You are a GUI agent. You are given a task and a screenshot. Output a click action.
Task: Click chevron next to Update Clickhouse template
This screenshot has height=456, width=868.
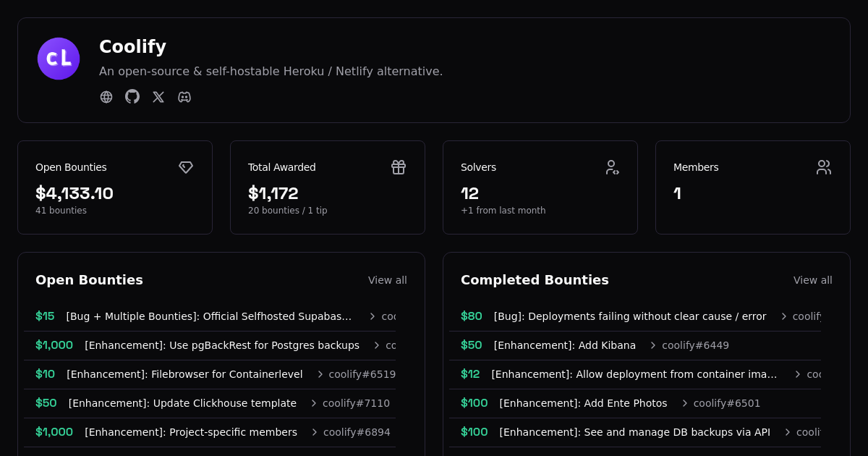pyautogui.click(x=314, y=403)
